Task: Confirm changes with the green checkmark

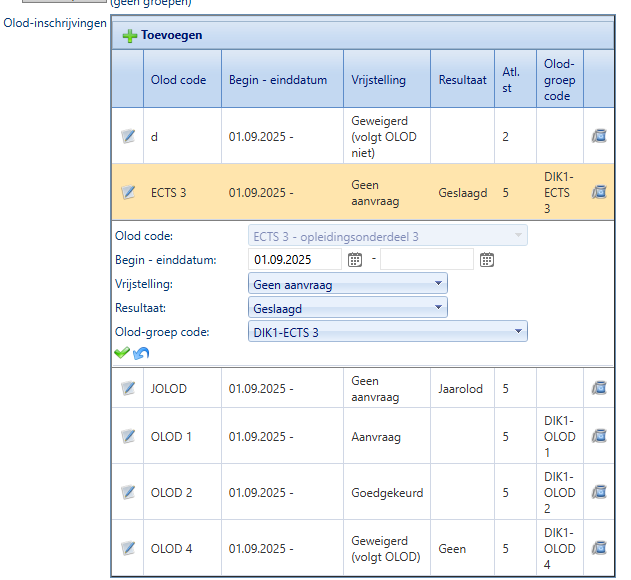Action: (122, 353)
